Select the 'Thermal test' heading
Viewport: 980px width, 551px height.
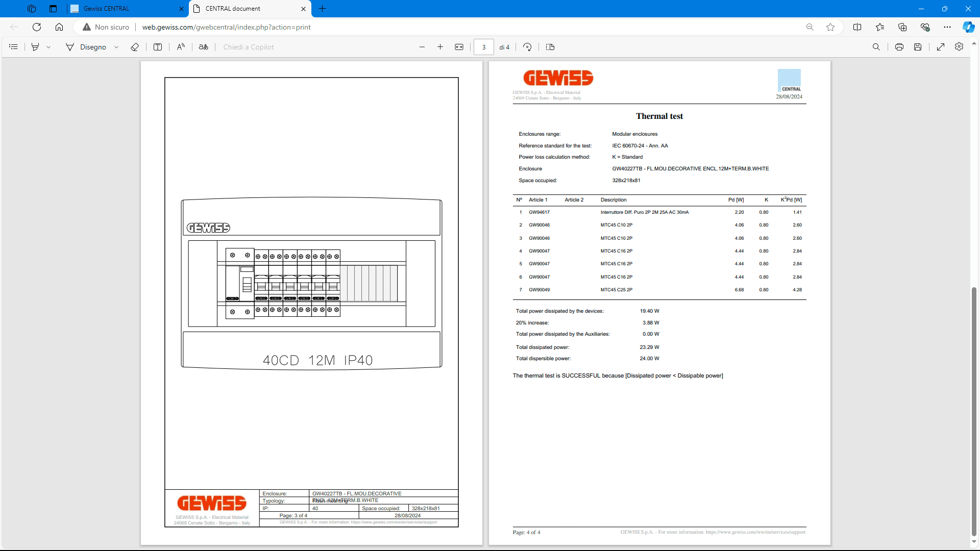659,116
